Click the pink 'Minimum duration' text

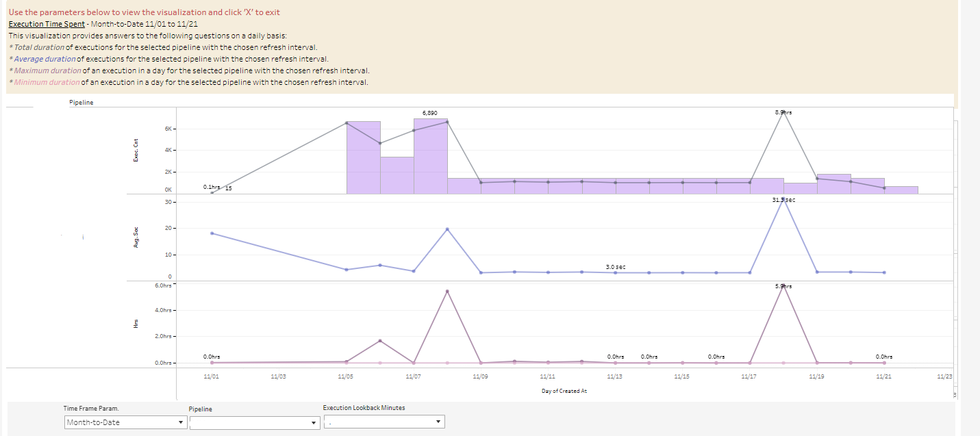coord(47,82)
